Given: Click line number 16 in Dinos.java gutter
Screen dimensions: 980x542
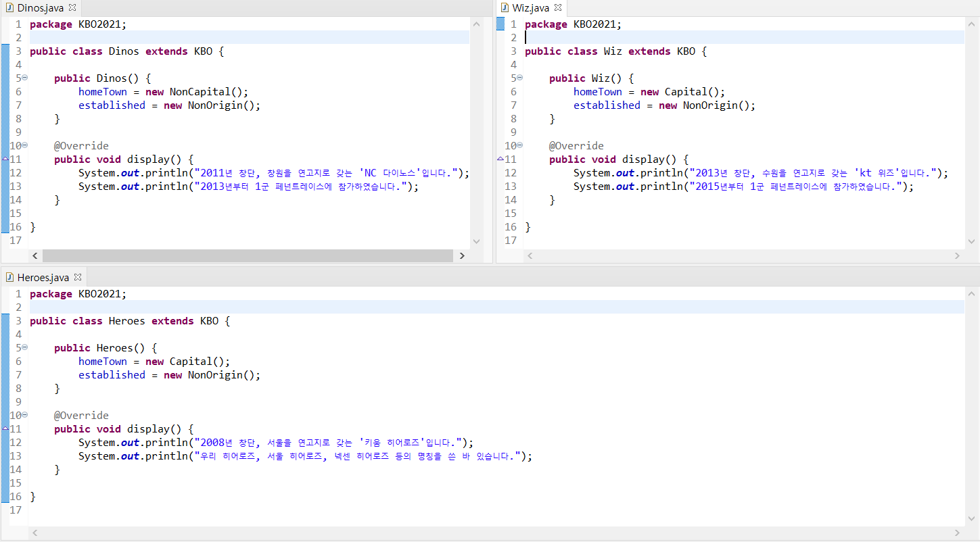Looking at the screenshot, I should (16, 226).
